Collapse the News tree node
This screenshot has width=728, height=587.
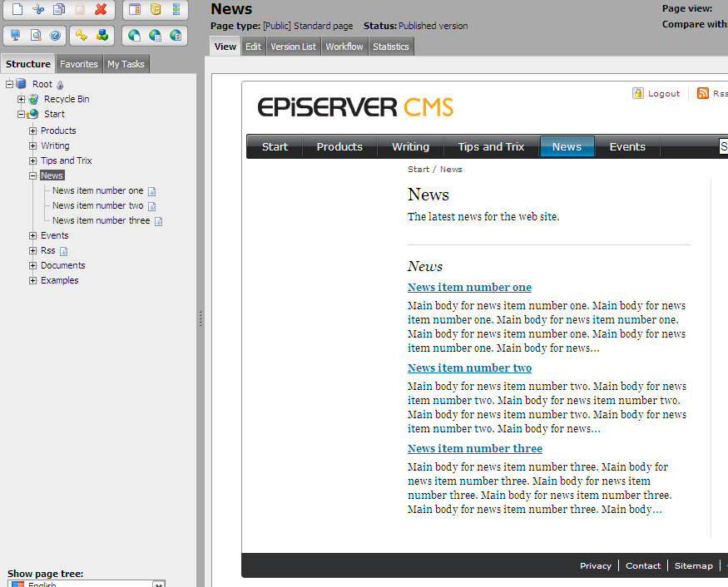click(x=33, y=175)
